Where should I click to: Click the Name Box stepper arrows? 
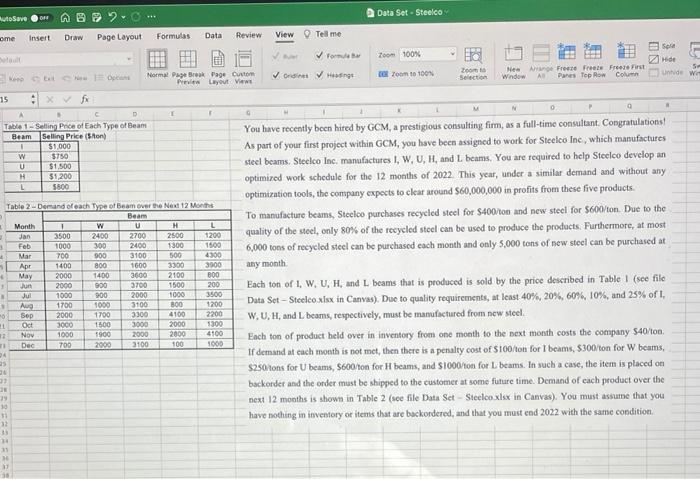33,99
